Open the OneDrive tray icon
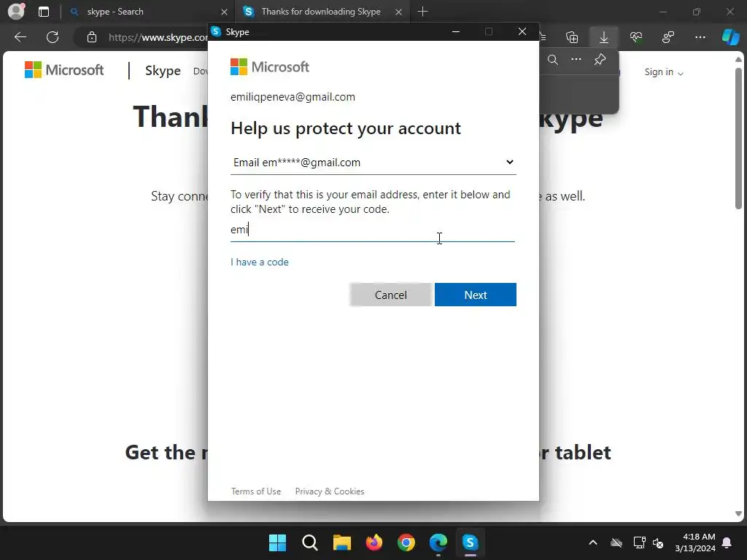The height and width of the screenshot is (560, 747). (616, 542)
